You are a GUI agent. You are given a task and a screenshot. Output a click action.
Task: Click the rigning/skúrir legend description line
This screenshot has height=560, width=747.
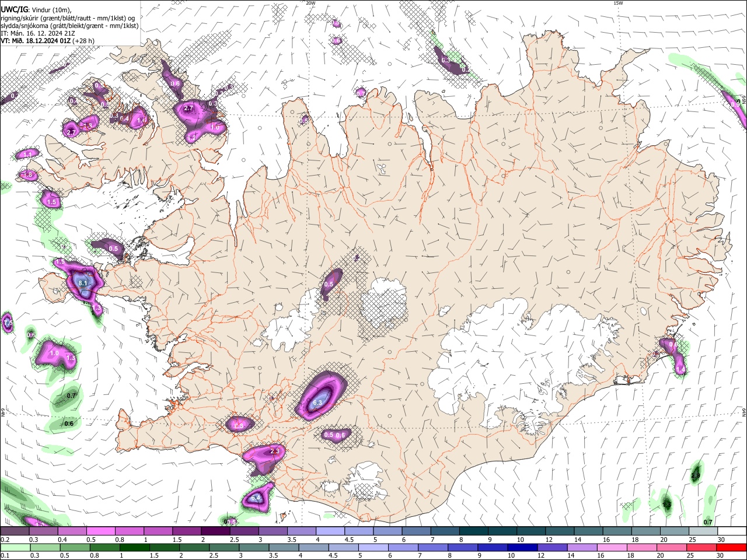coord(68,18)
